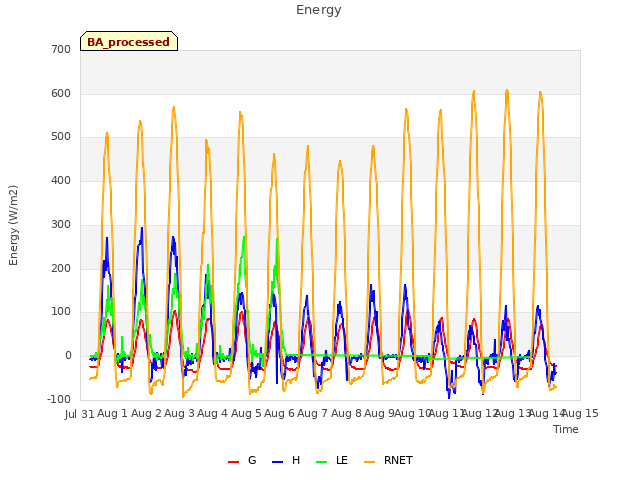Click the 'Aug 15' x-axis tick label

pos(580,413)
